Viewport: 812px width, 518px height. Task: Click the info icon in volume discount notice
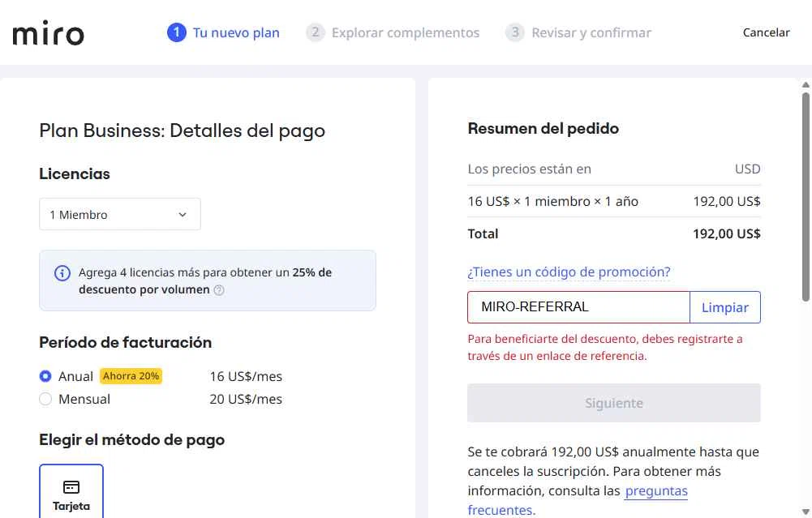click(62, 272)
